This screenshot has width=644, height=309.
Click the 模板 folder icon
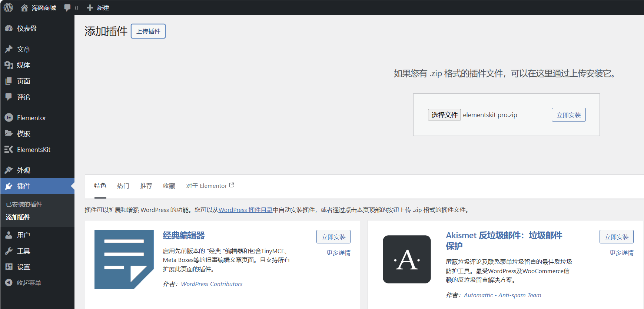pos(9,133)
